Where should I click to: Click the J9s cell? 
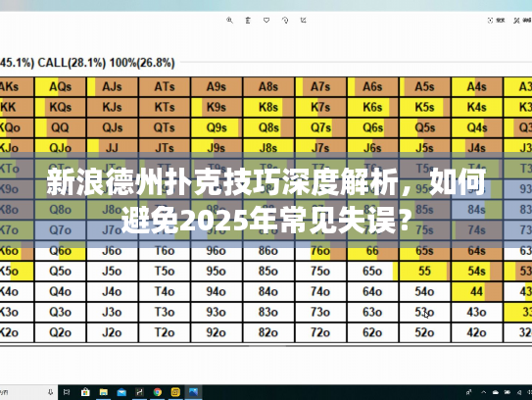coord(217,148)
